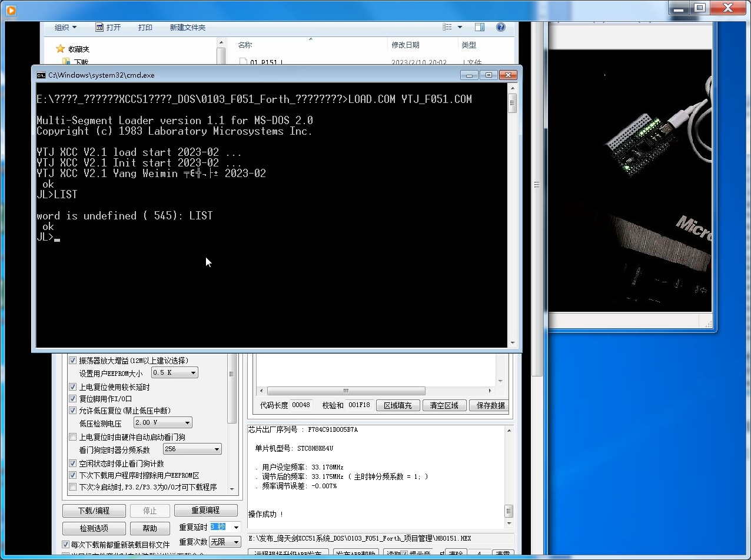
Task: Open the 重复次数 无限 dropdown
Action: (225, 542)
